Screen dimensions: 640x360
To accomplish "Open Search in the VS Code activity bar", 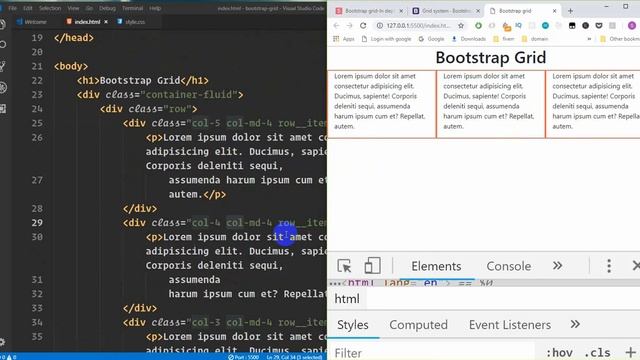I will pyautogui.click(x=3, y=44).
